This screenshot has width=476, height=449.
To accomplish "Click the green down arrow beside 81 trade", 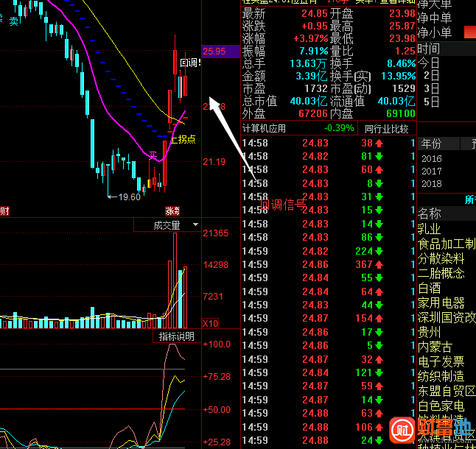I will pyautogui.click(x=379, y=157).
